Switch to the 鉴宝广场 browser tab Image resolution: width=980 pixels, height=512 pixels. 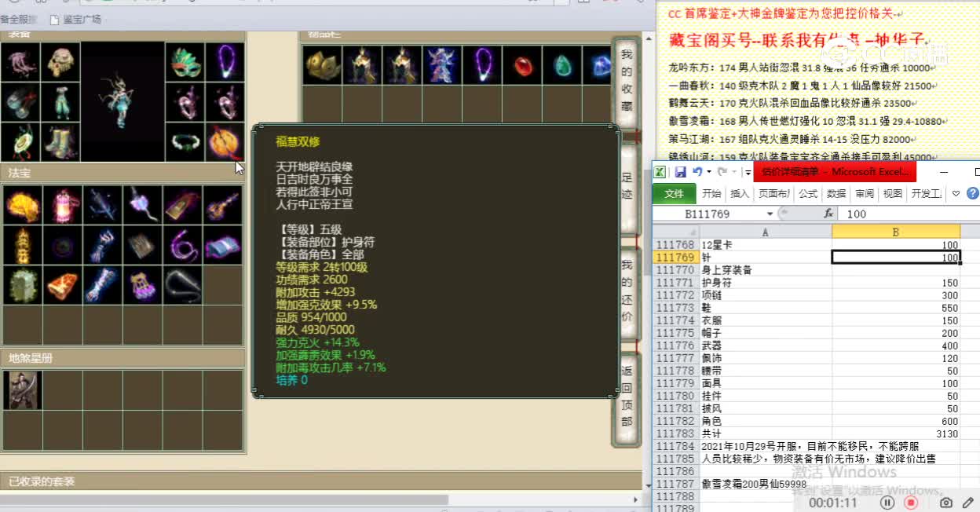pos(75,19)
